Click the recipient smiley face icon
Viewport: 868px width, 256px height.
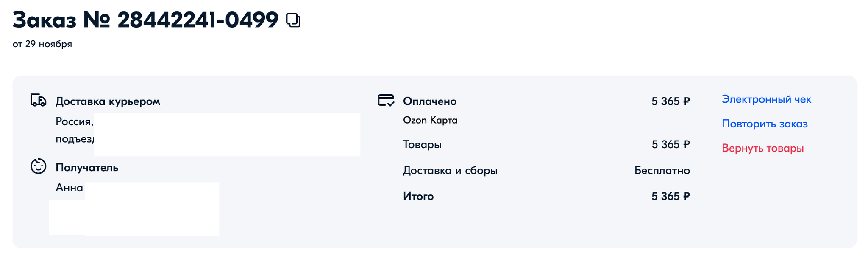click(38, 166)
